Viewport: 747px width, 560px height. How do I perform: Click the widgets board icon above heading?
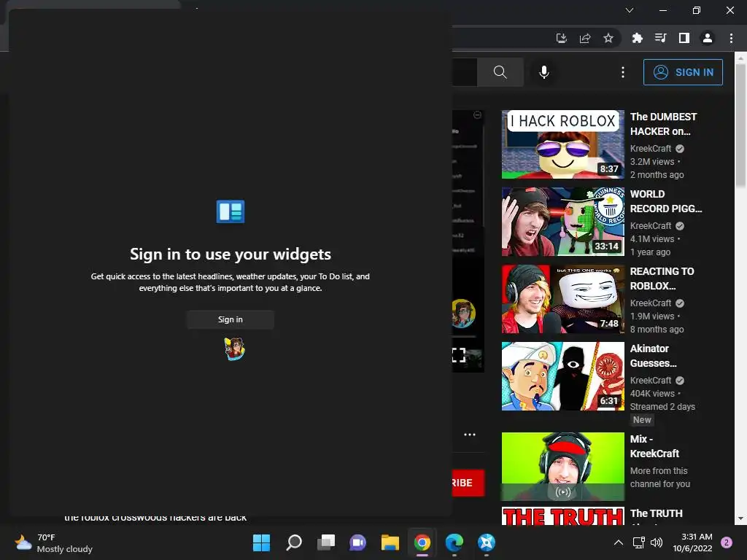tap(231, 211)
